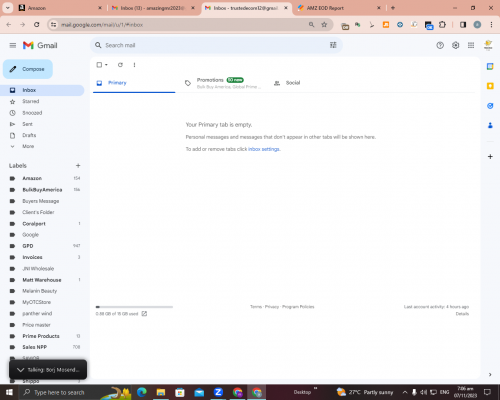Bookmark this page with the star icon
This screenshot has width=500, height=400.
pyautogui.click(x=324, y=25)
